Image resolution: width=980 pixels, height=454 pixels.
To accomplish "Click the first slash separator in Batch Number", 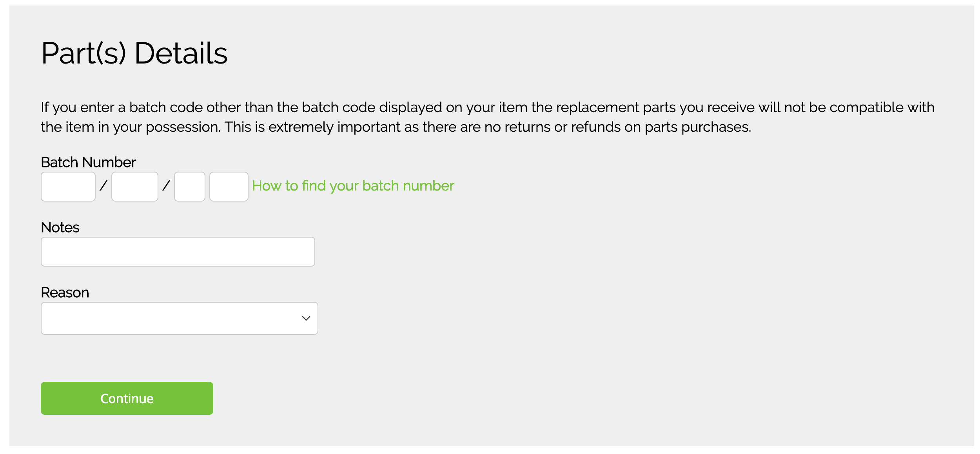I will pos(103,186).
